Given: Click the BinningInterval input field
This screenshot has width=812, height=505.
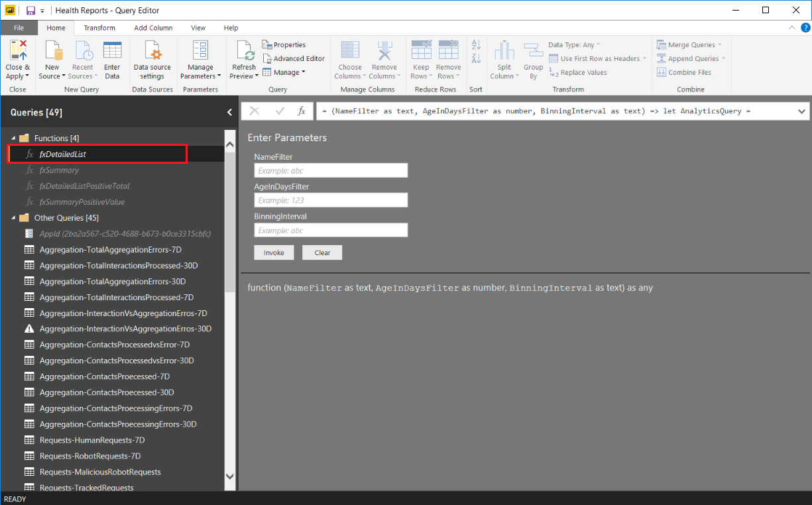Looking at the screenshot, I should pos(331,230).
